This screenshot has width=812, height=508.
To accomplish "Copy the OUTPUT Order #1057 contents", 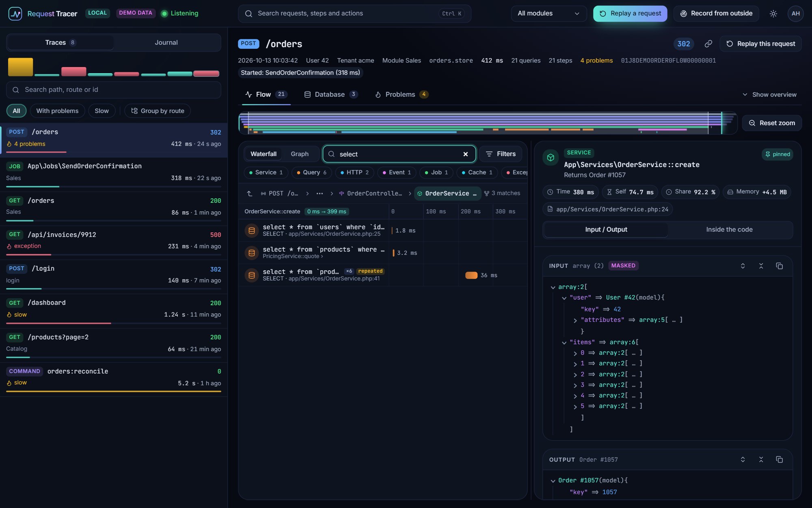I will click(x=779, y=460).
